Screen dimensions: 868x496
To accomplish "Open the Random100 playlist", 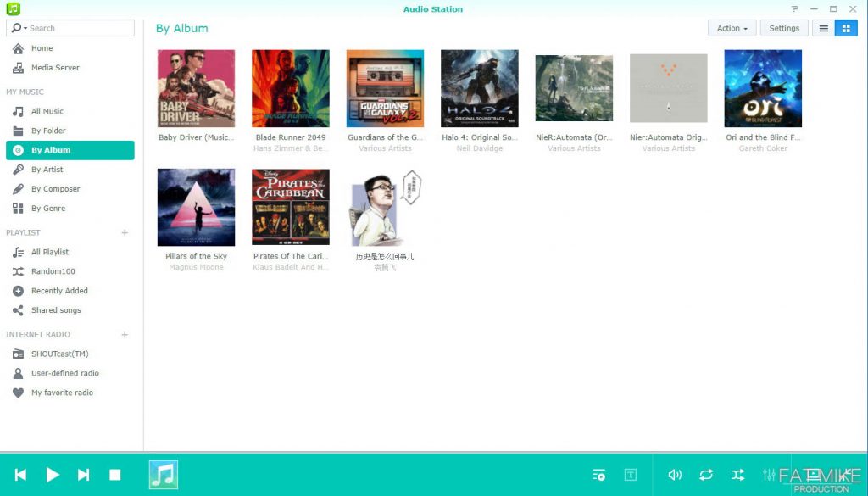I will [53, 271].
